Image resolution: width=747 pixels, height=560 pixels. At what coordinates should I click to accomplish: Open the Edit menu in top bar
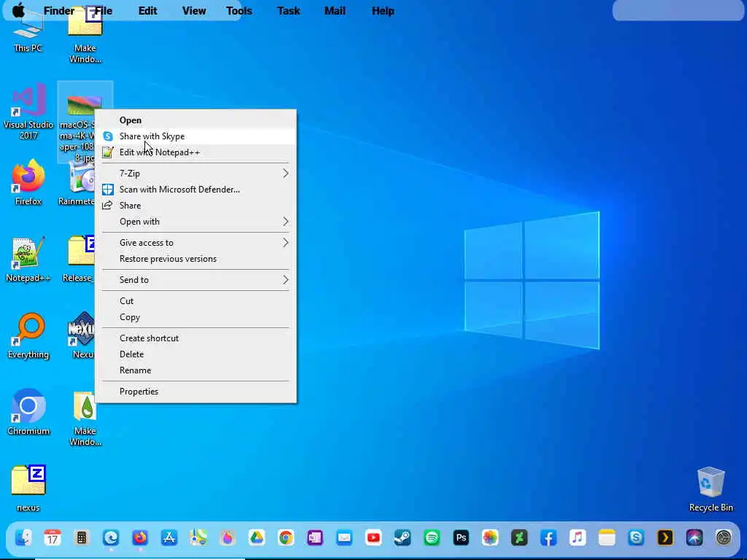tap(147, 10)
